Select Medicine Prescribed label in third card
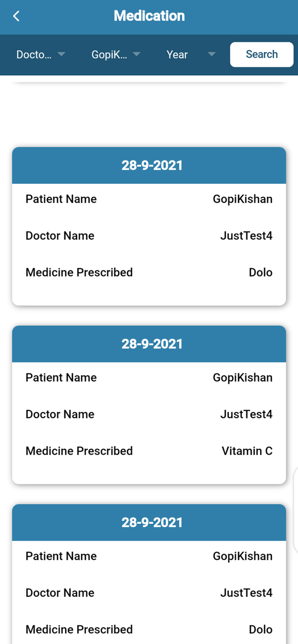This screenshot has height=644, width=298. coord(79,629)
